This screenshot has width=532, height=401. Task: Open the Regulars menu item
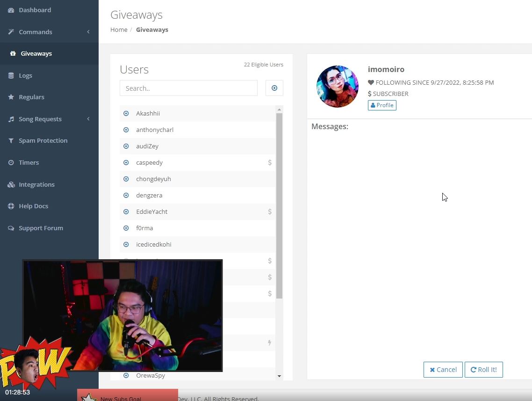tap(49, 97)
